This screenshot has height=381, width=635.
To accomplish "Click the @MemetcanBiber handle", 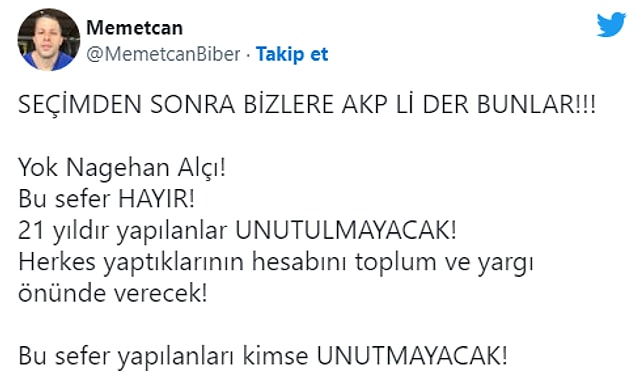I will 164,54.
